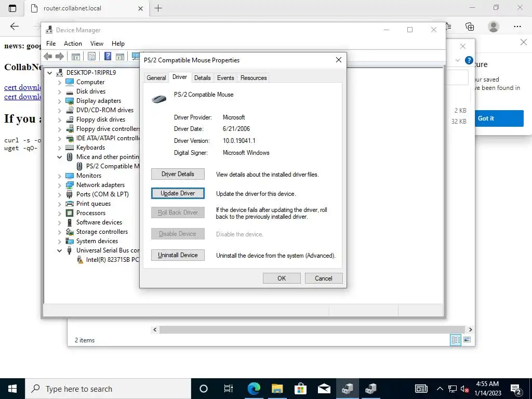Click the Edge browser back arrow
Viewport: 532px width, 399px height.
point(14,26)
